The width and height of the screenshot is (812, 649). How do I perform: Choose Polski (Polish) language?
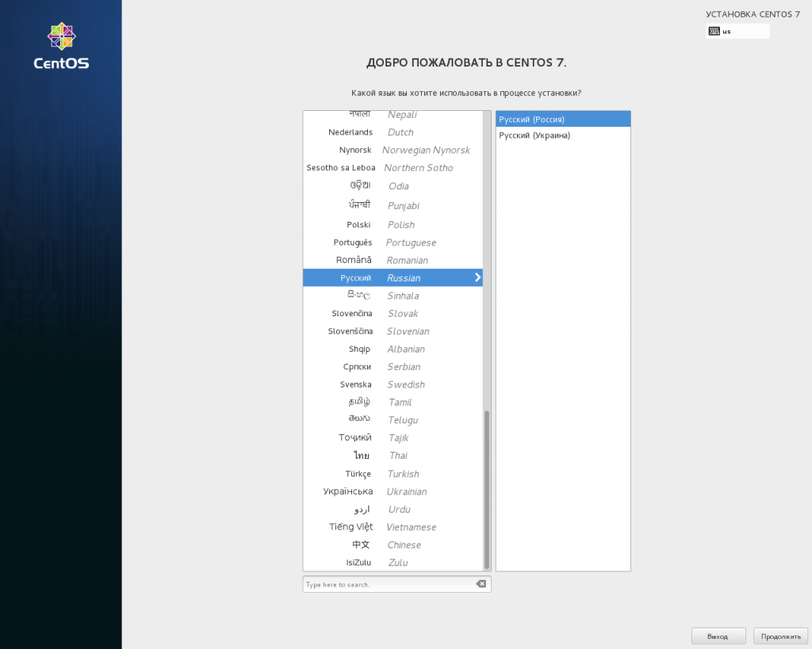(x=393, y=225)
